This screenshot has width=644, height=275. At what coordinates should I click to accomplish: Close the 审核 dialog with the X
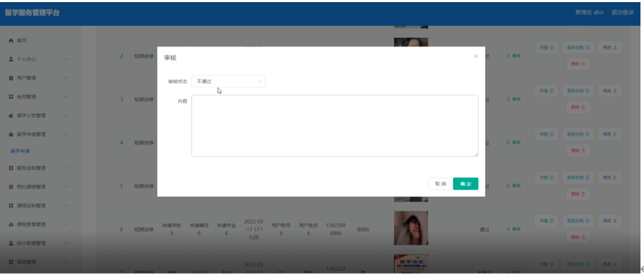coord(476,56)
